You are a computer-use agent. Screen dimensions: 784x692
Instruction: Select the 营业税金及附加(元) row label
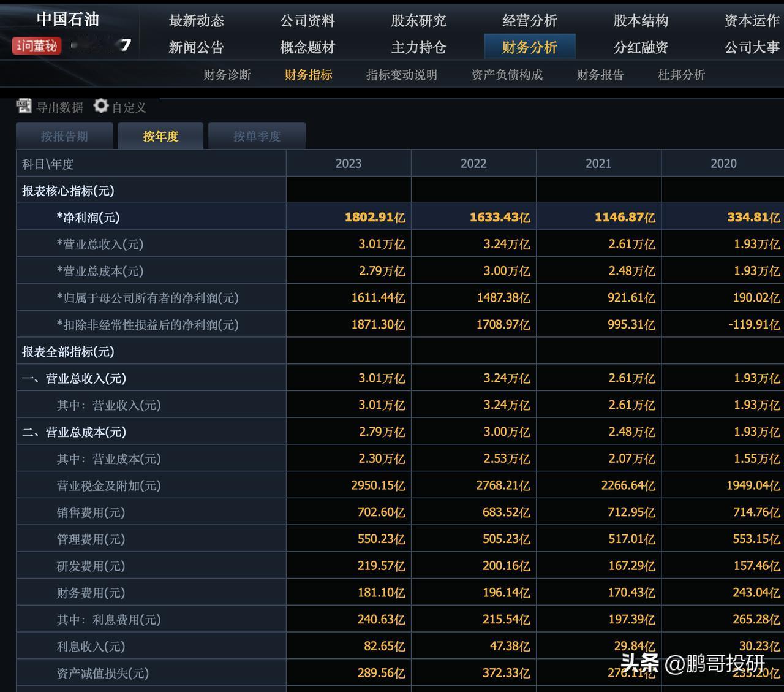(x=109, y=485)
